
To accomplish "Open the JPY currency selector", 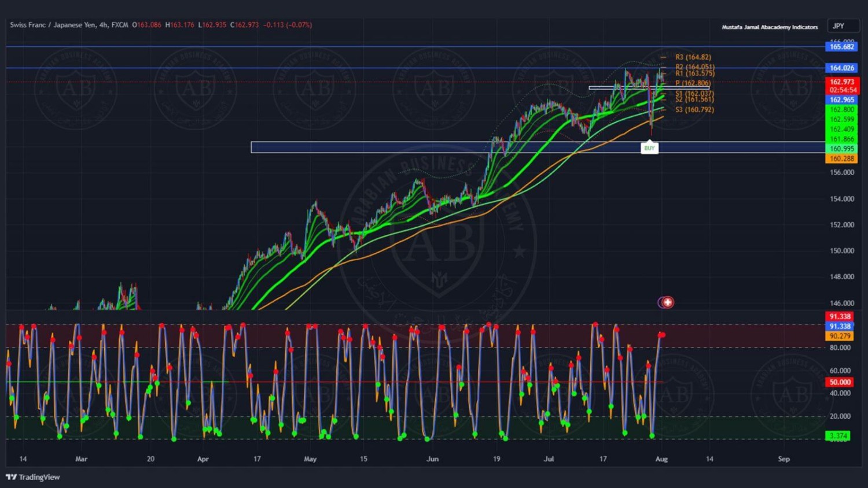I will [x=843, y=26].
